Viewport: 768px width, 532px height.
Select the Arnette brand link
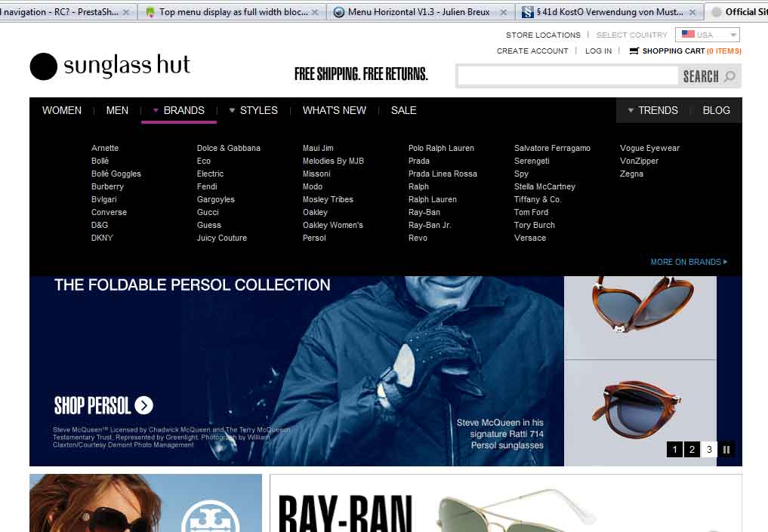[105, 149]
